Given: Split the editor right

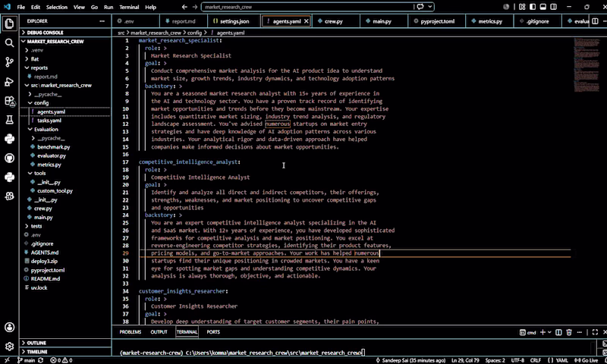Looking at the screenshot, I should pos(595,21).
